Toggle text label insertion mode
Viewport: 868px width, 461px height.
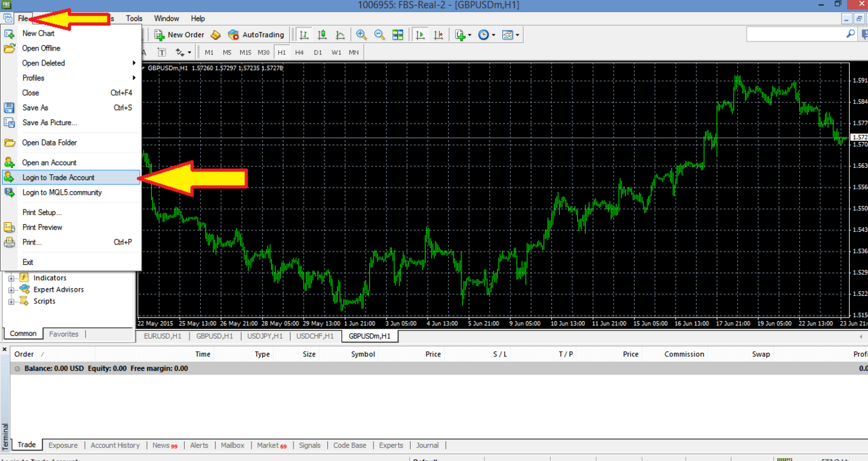pyautogui.click(x=162, y=51)
